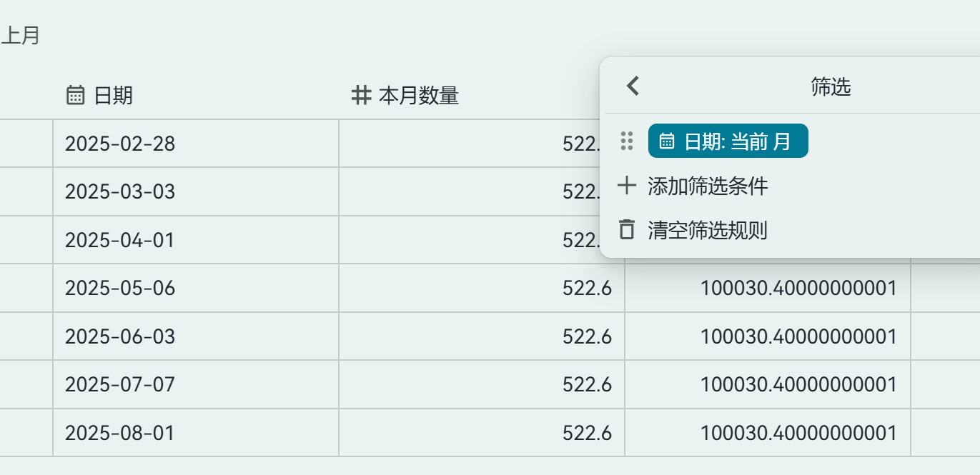Select the 2025-02-28 date cell
The height and width of the screenshot is (475, 980).
120,144
